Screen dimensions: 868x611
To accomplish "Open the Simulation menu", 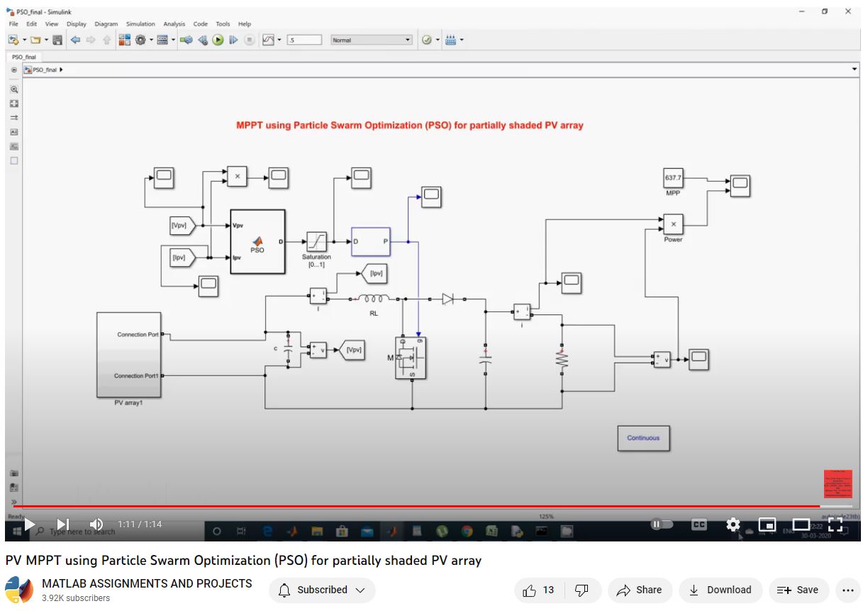I will tap(140, 24).
